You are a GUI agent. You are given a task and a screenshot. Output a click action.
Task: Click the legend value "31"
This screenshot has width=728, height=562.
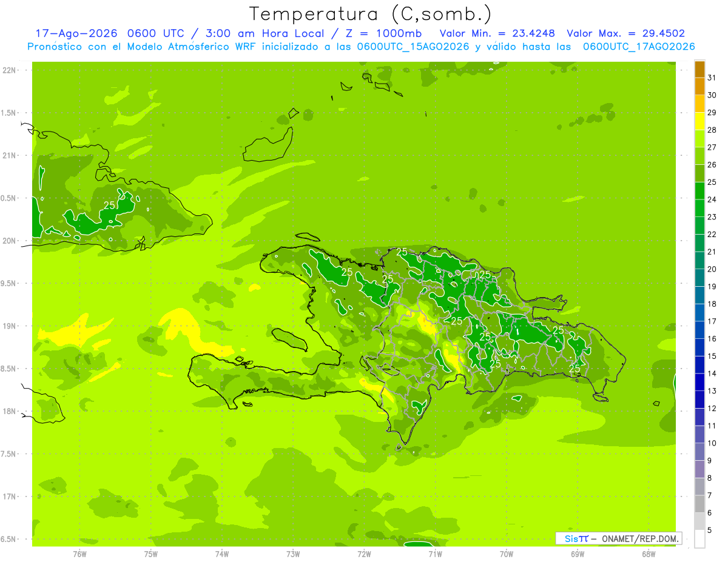712,78
